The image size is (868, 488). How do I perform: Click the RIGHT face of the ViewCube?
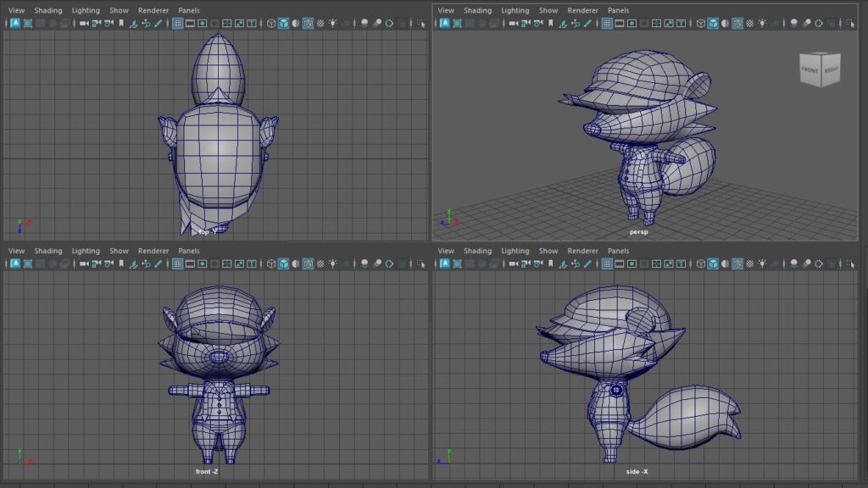pyautogui.click(x=831, y=69)
